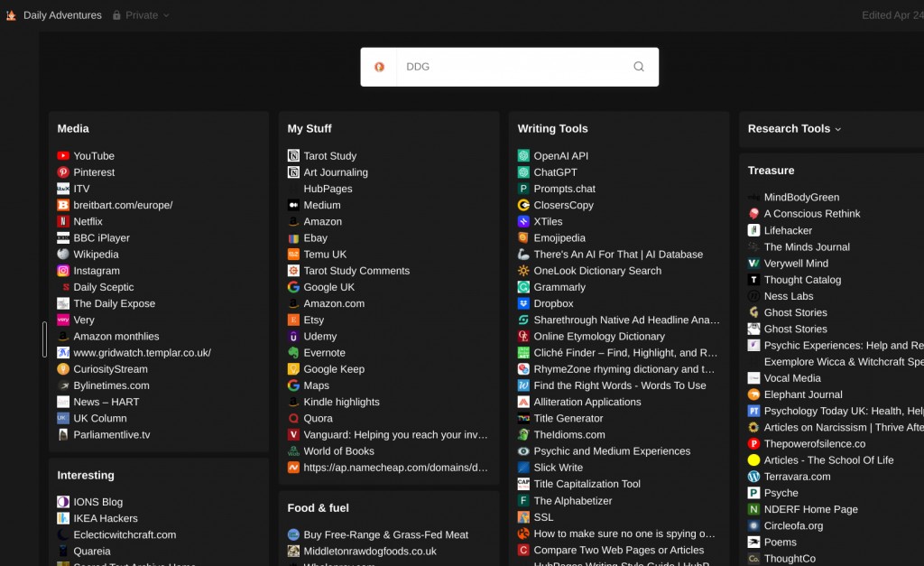Click the Medium icon in My Stuff
The width and height of the screenshot is (924, 566).
[x=293, y=205]
